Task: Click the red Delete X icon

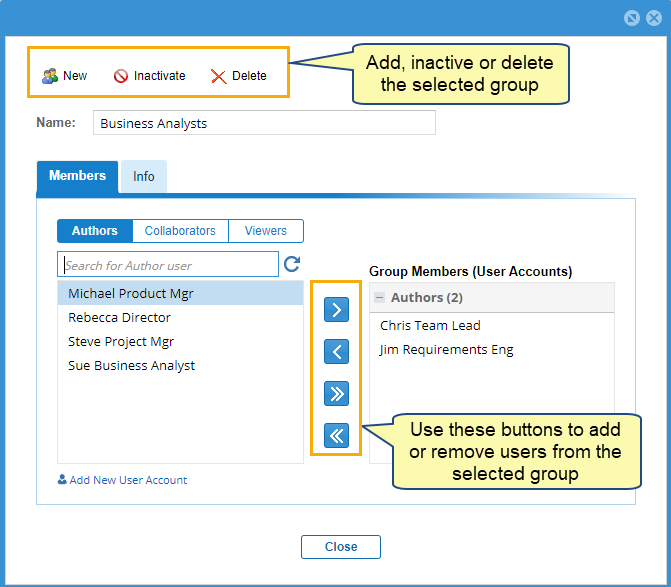Action: (218, 77)
